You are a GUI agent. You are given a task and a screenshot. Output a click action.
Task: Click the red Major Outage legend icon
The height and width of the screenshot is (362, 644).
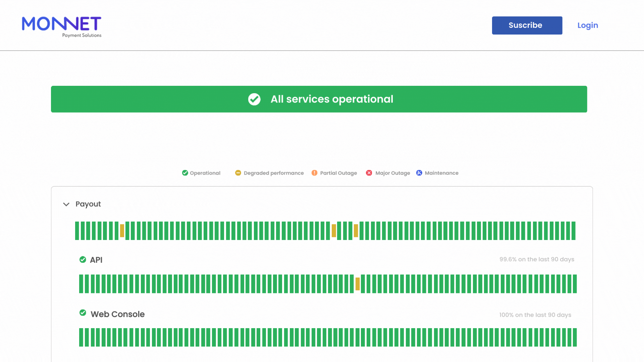coord(369,173)
